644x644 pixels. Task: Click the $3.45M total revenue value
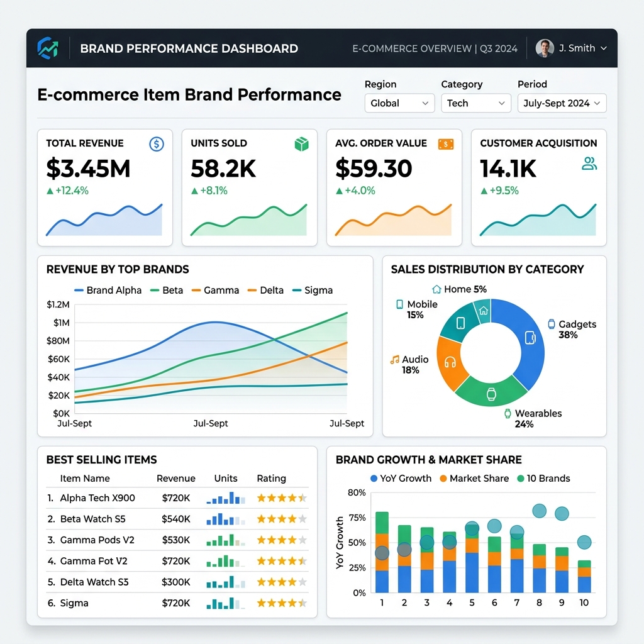(88, 169)
